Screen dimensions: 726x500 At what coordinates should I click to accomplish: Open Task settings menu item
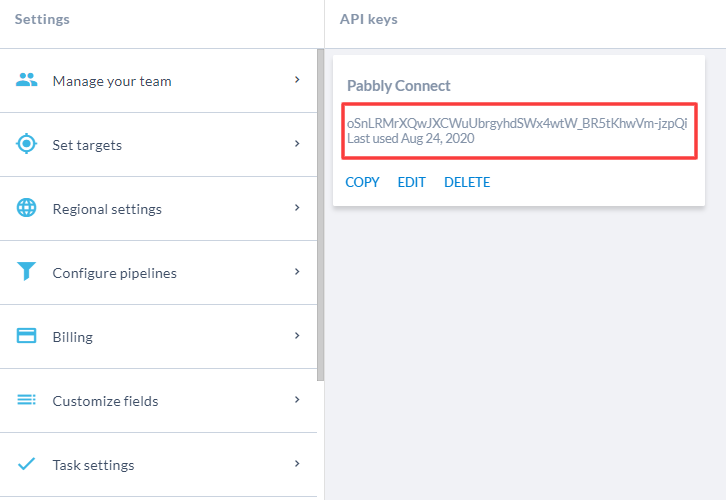coord(158,464)
